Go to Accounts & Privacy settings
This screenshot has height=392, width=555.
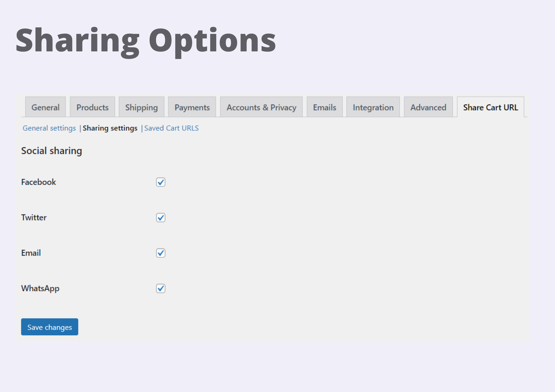pos(261,107)
